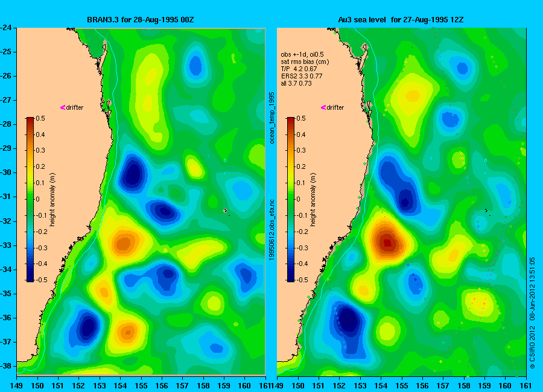Click the 'ERS2 3.3 0.77' statistics line
The image size is (543, 392).
click(302, 76)
